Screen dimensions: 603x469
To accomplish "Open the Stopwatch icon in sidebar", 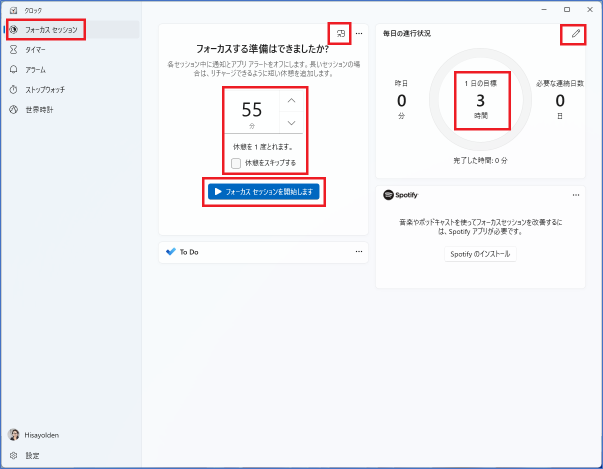I will click(13, 89).
